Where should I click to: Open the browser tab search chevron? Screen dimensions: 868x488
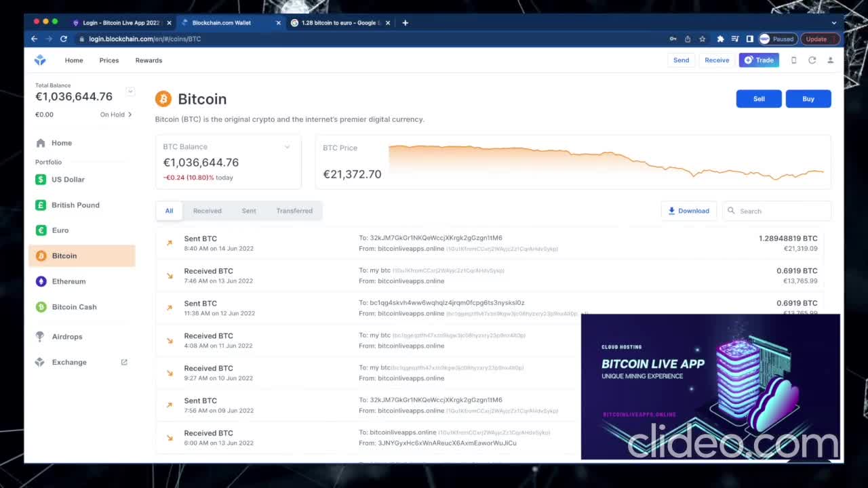pyautogui.click(x=834, y=22)
